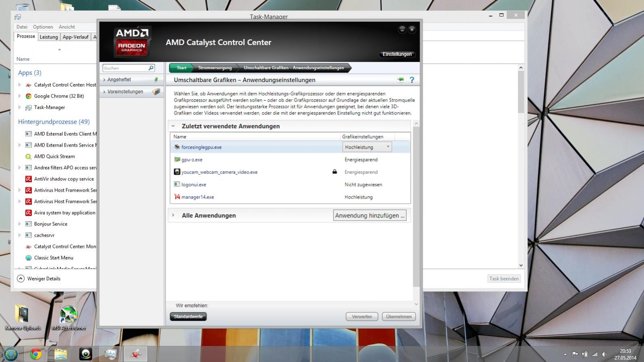Image resolution: width=644 pixels, height=362 pixels.
Task: Click Catalyst content vertical scrollbar
Action: 416,206
